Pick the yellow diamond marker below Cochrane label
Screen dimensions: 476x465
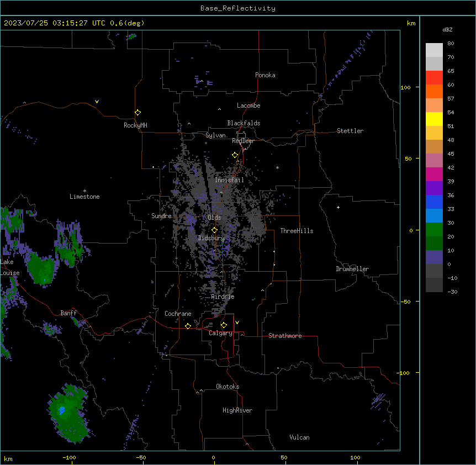point(188,326)
